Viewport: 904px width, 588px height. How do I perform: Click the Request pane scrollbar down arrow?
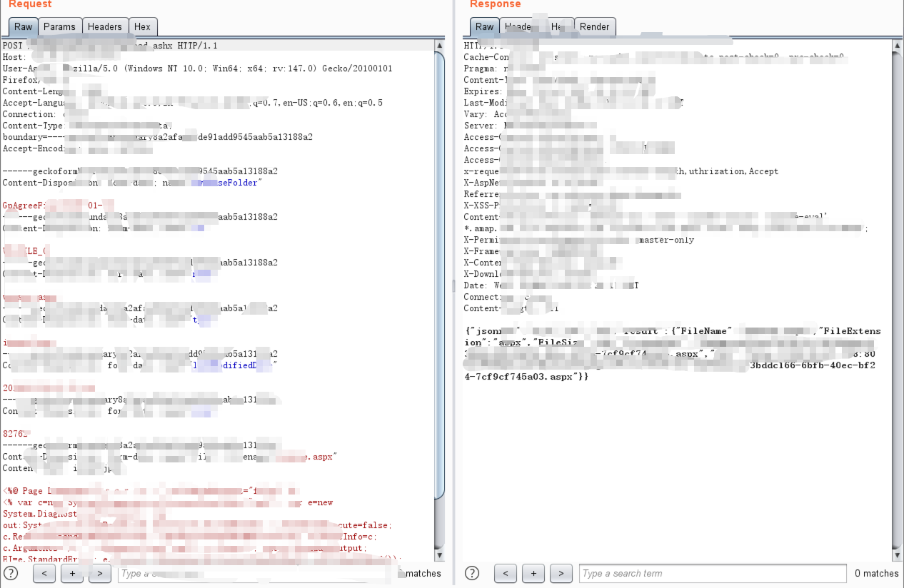coord(440,555)
